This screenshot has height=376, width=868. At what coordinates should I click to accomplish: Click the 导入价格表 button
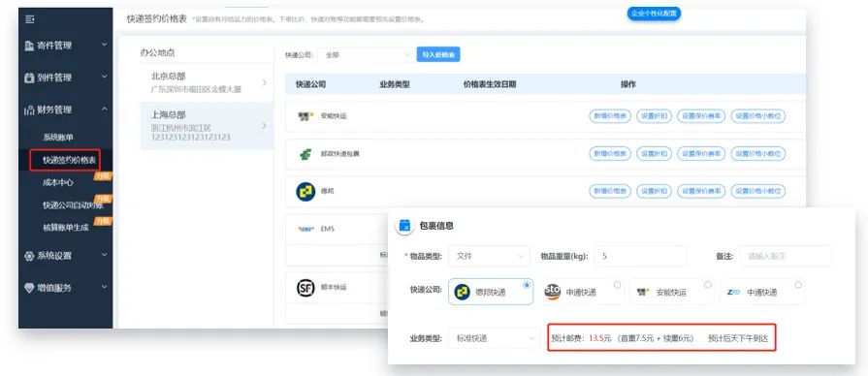[438, 54]
